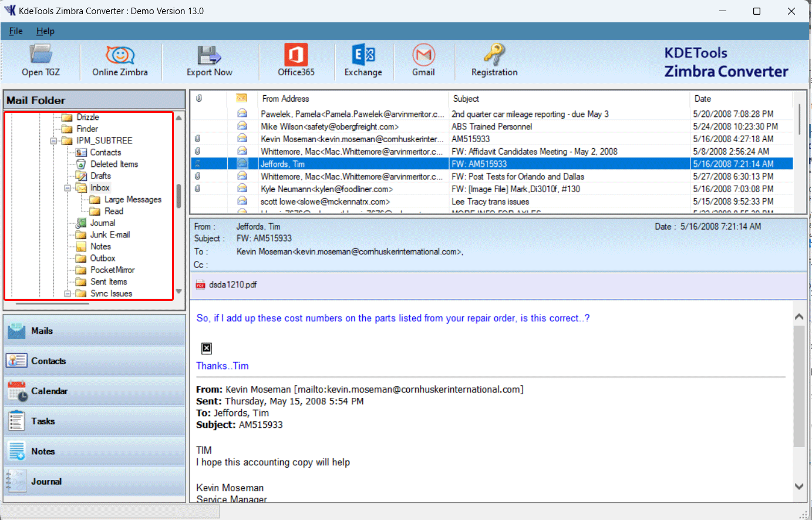Select the Deleted Items folder
The height and width of the screenshot is (520, 812).
[114, 165]
